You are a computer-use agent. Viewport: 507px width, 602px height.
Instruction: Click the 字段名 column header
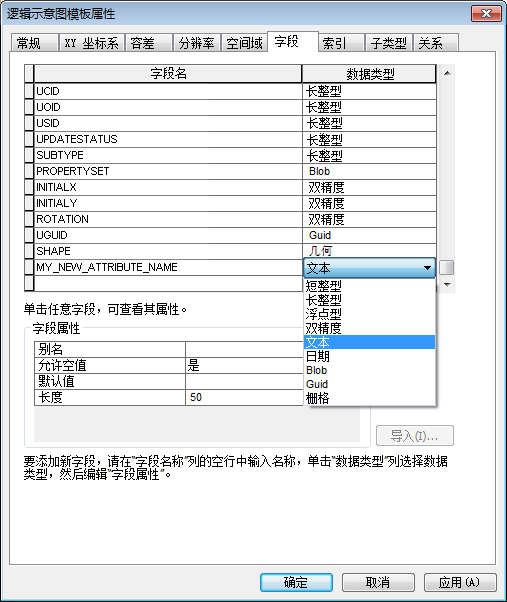168,73
